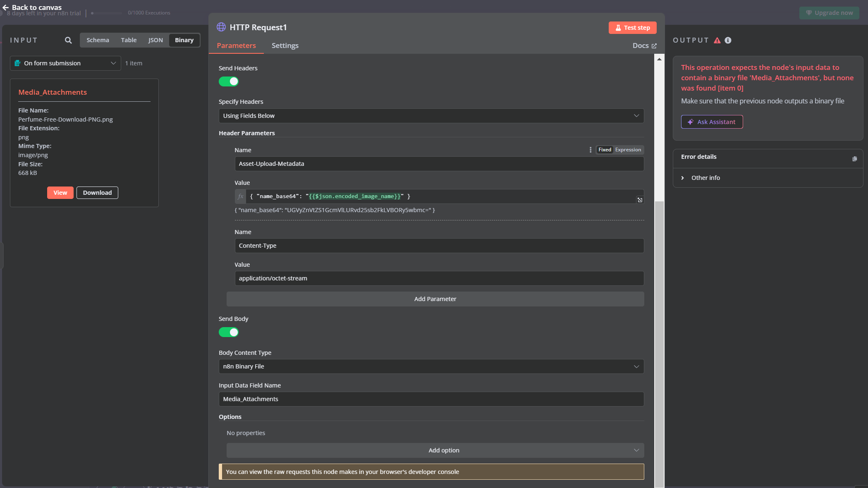Expand the Other info section
The height and width of the screenshot is (488, 868).
[683, 178]
